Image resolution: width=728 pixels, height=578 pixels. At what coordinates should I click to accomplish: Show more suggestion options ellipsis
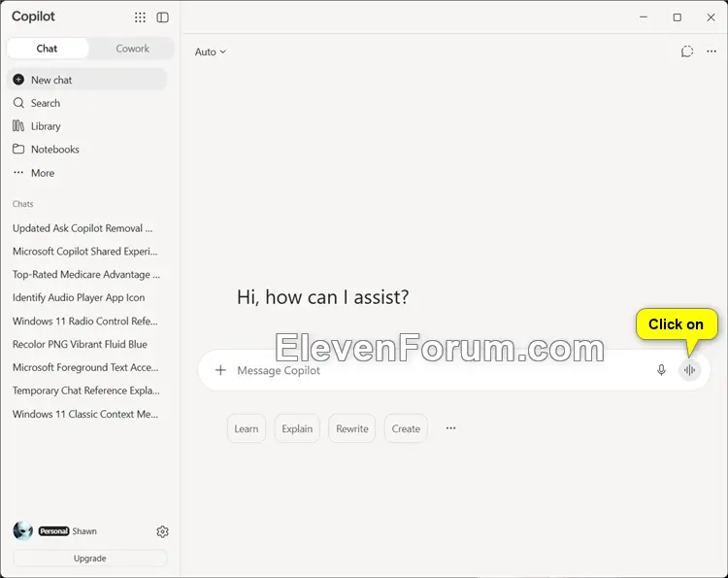[450, 428]
